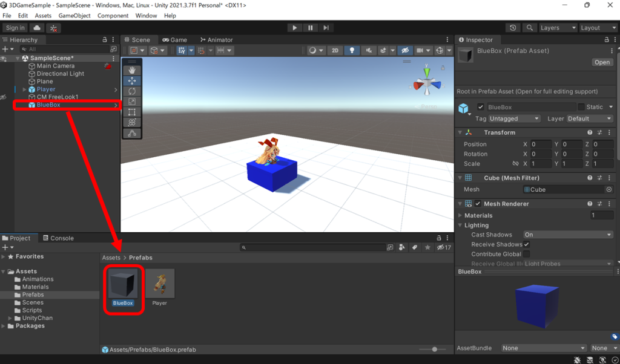Select the Scale tool
The height and width of the screenshot is (364, 620).
point(133,101)
